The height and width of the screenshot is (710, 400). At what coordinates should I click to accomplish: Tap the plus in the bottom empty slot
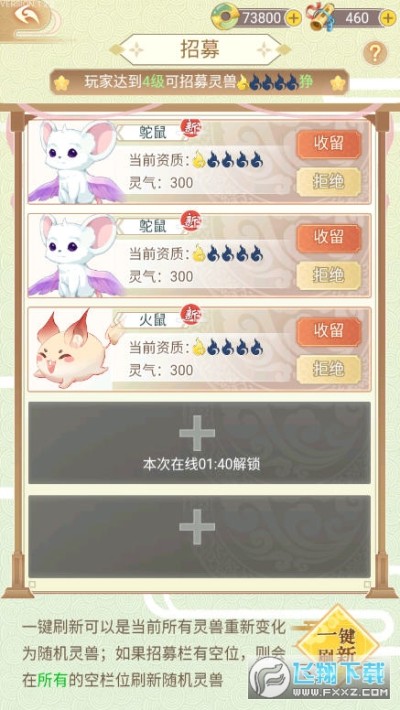[x=197, y=527]
